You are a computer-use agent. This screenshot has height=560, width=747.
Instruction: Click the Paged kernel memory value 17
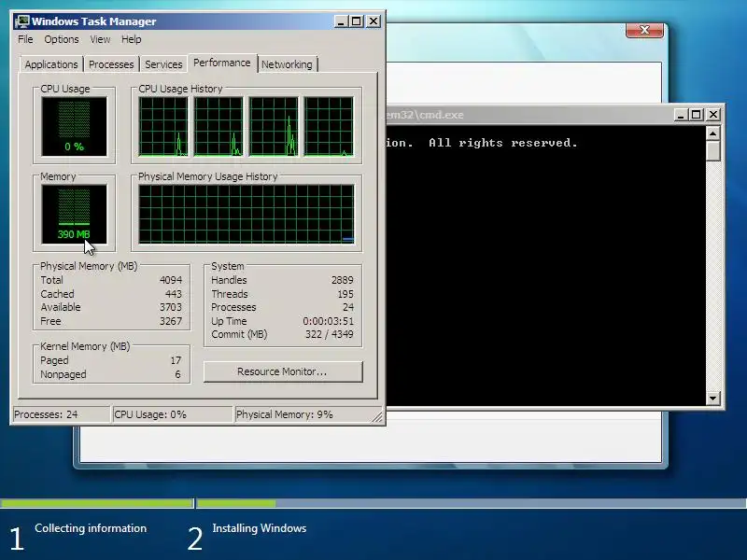(176, 360)
